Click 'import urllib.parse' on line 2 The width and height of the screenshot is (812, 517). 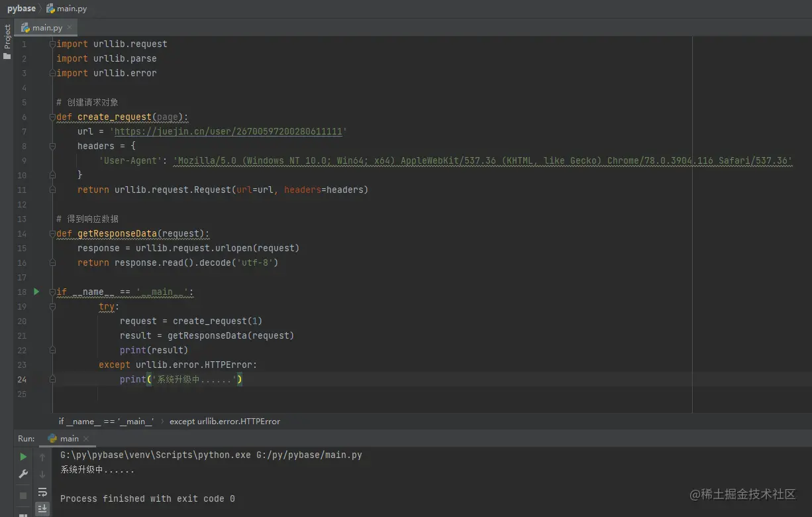(107, 58)
